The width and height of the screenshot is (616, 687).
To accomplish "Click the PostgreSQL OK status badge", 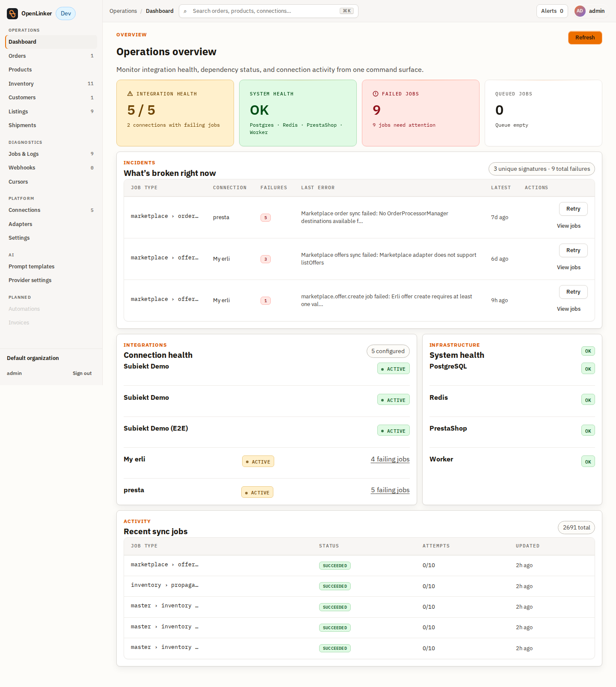I will [x=588, y=369].
